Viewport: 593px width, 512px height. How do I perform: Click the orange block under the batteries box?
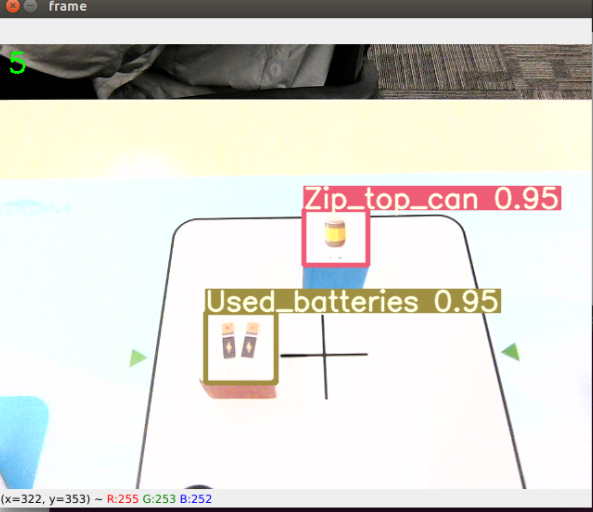(x=239, y=391)
